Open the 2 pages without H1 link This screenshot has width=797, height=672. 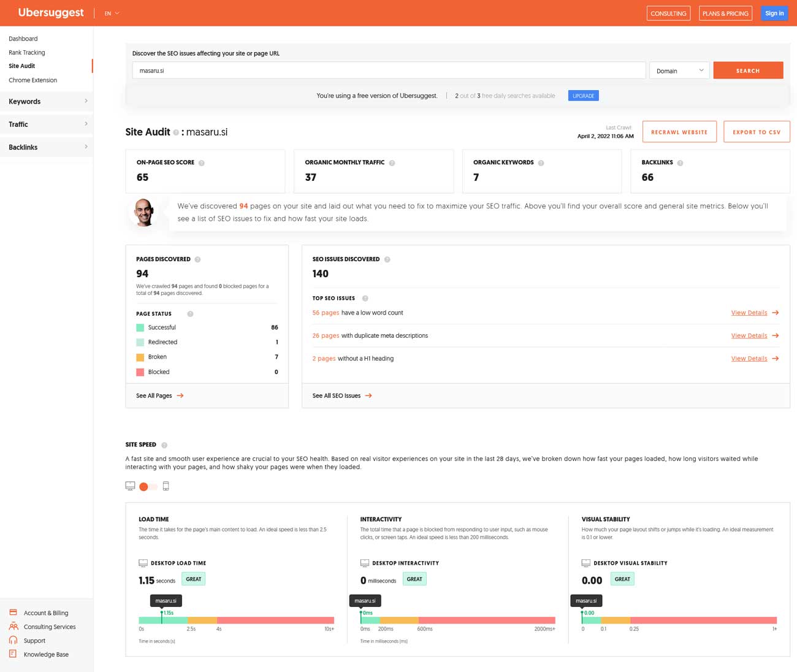324,359
